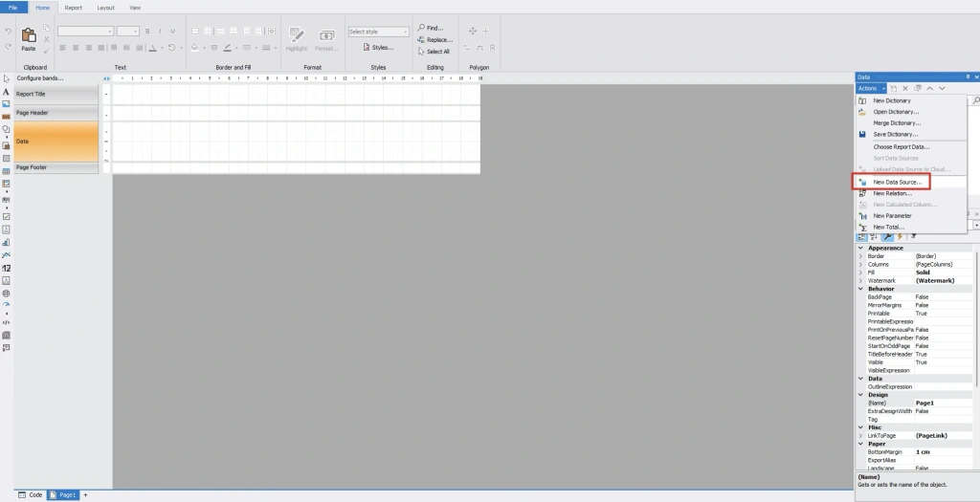Click Configure bands… link
The height and width of the screenshot is (502, 980).
[x=40, y=78]
